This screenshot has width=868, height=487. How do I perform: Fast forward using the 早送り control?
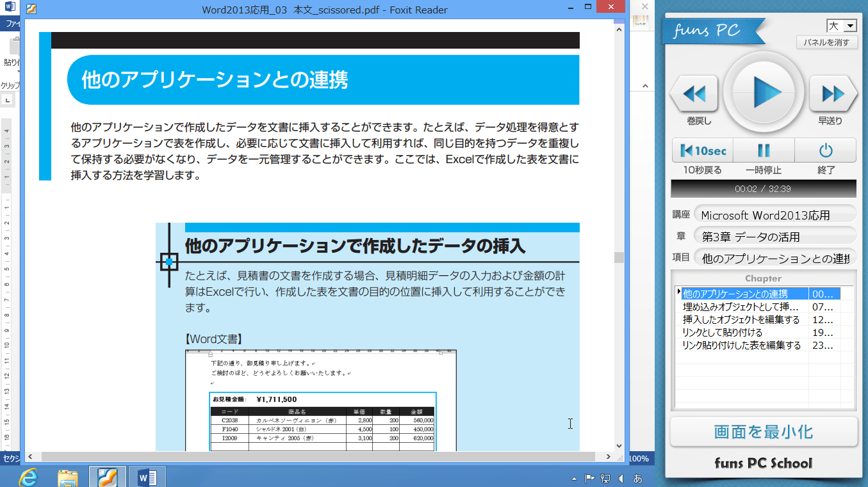click(x=834, y=93)
